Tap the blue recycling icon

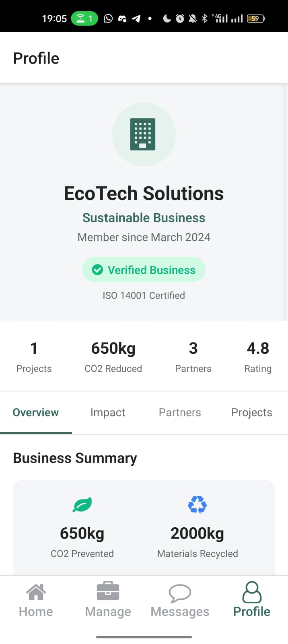click(x=197, y=505)
